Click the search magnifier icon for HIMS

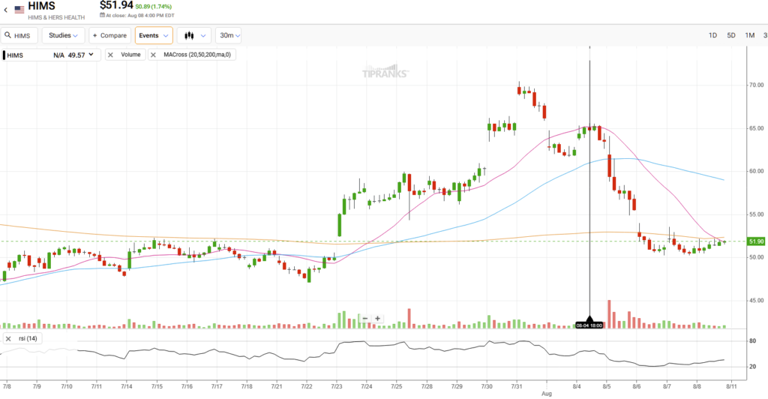click(x=8, y=35)
